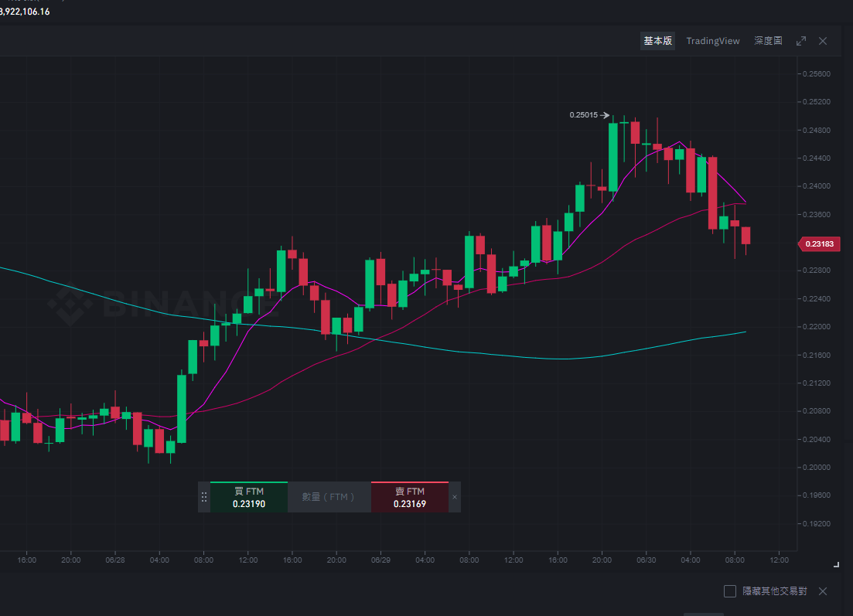853x616 pixels.
Task: Click the tall green candle near 0.25015
Action: [x=613, y=158]
